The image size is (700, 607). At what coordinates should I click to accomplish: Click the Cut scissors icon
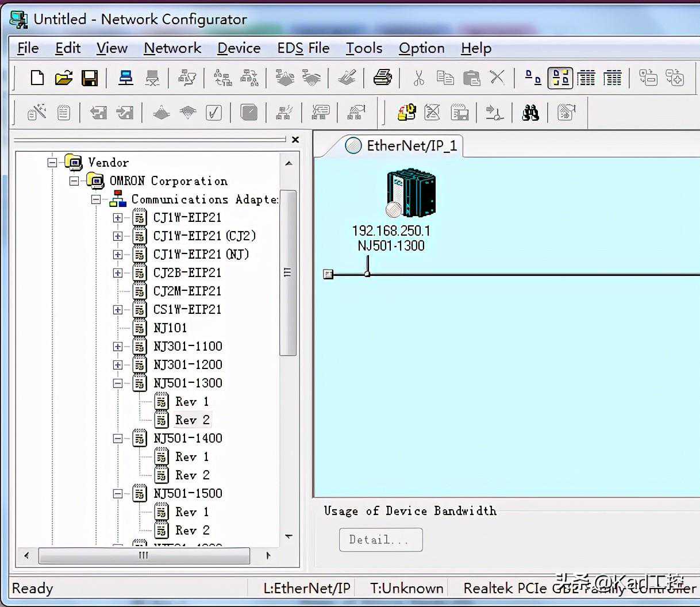[418, 78]
